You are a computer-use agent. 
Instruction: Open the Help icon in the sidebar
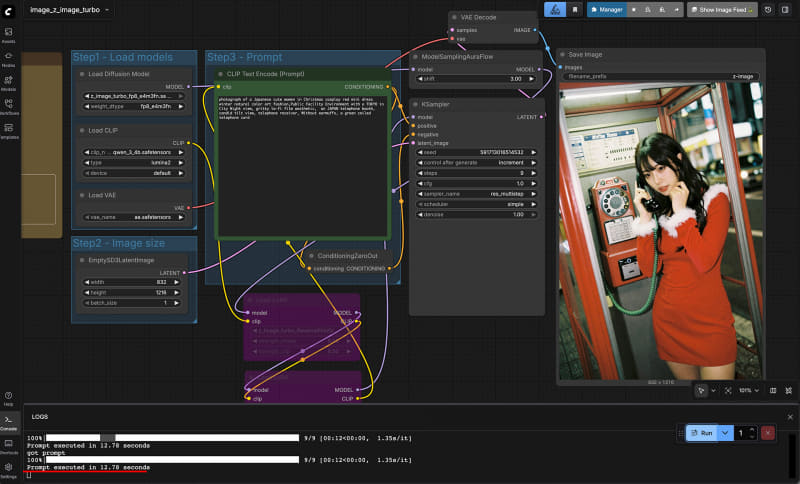(x=9, y=398)
